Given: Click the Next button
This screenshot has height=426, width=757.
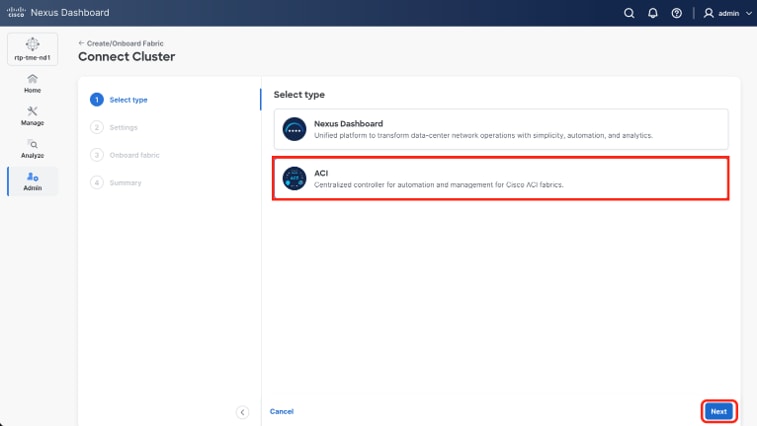Looking at the screenshot, I should pyautogui.click(x=718, y=412).
